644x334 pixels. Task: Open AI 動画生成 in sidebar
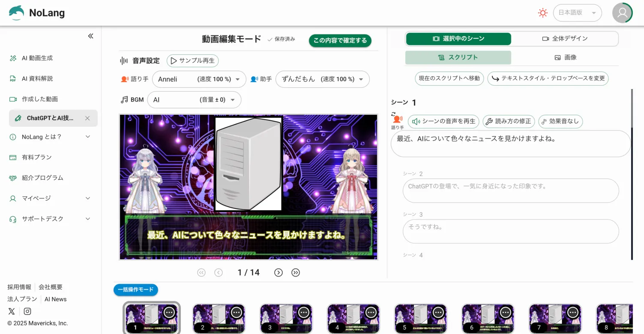point(37,58)
